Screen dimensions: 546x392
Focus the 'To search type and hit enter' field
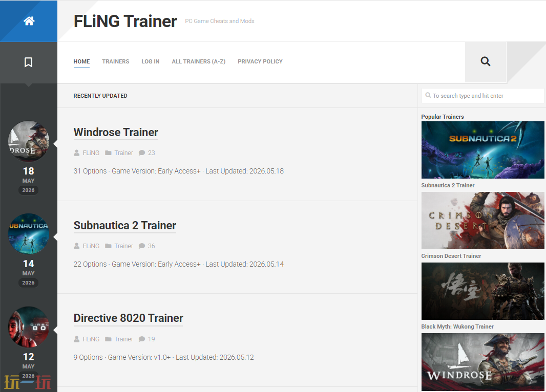(482, 96)
